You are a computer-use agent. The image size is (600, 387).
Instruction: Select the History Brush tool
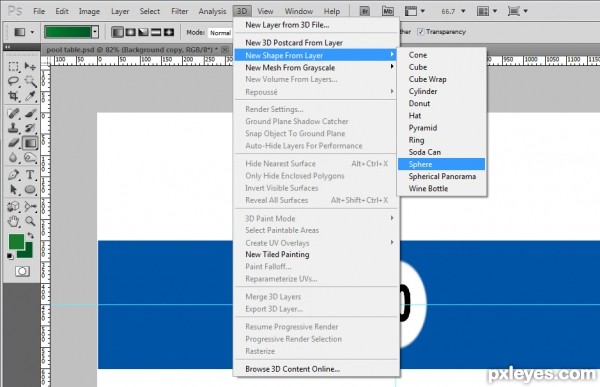[x=30, y=128]
